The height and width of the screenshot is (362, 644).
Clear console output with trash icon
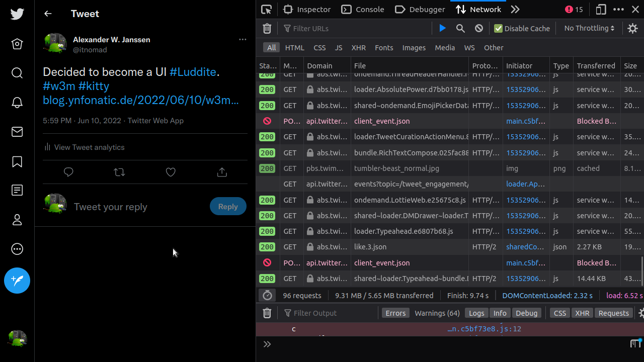[x=267, y=313]
